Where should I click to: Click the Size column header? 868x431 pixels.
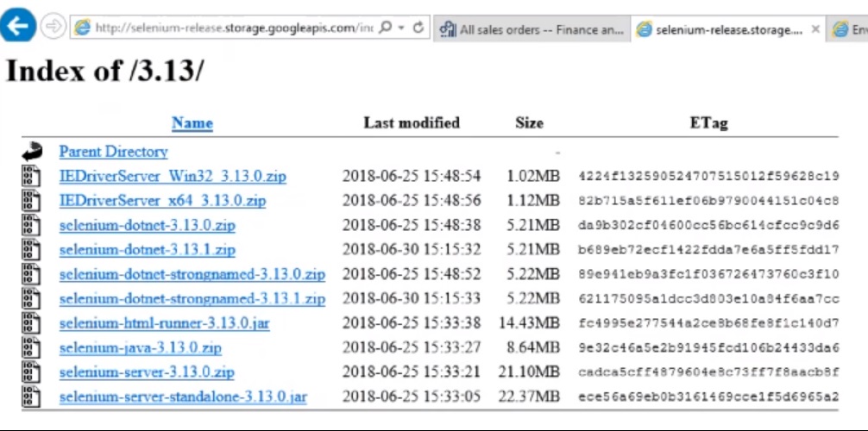click(x=529, y=122)
